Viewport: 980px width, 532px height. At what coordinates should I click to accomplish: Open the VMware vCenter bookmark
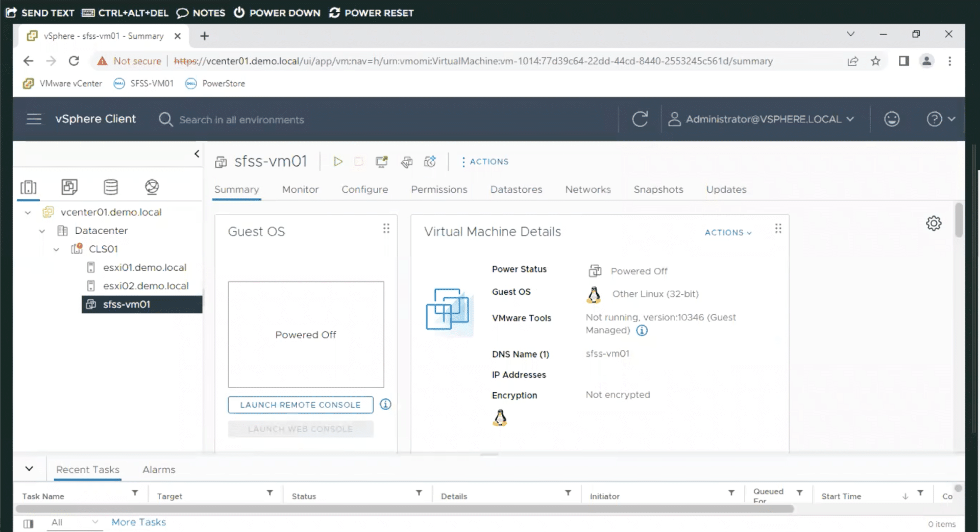click(62, 84)
